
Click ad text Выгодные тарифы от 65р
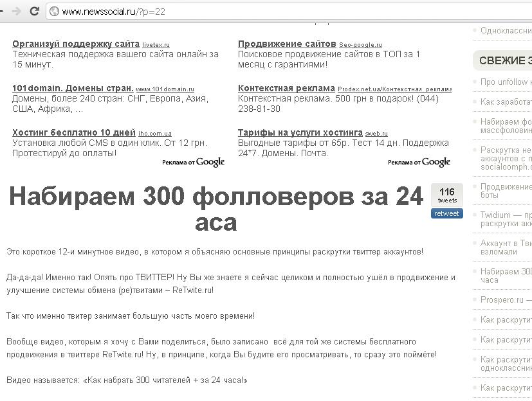click(344, 148)
